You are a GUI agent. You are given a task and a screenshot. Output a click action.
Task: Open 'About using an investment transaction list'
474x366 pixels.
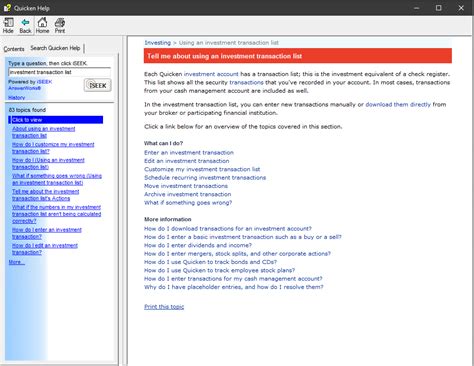[x=44, y=132]
